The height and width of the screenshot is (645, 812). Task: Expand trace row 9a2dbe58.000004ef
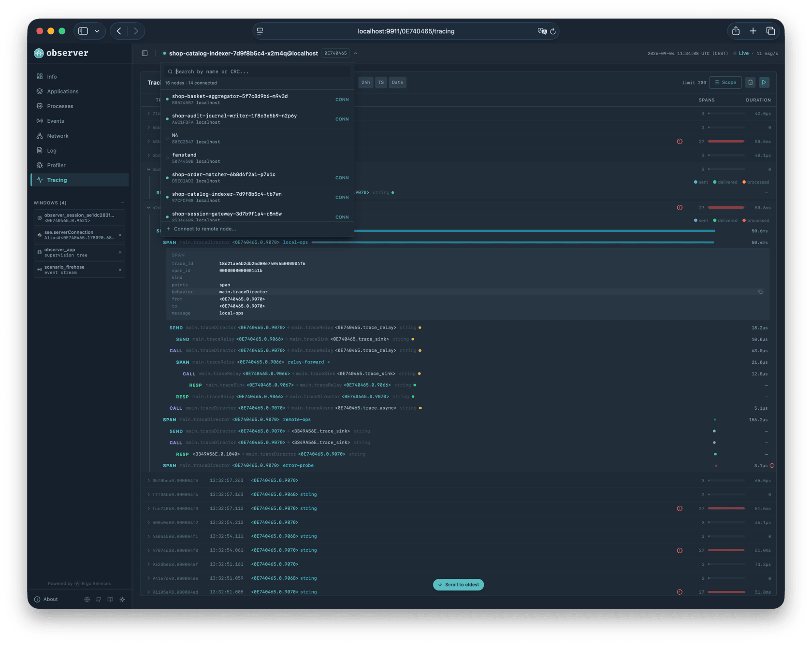pos(148,564)
